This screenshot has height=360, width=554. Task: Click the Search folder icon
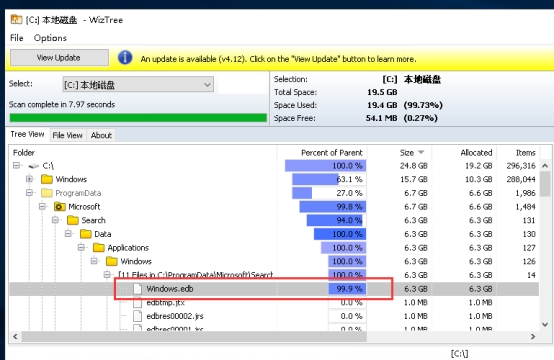point(72,220)
